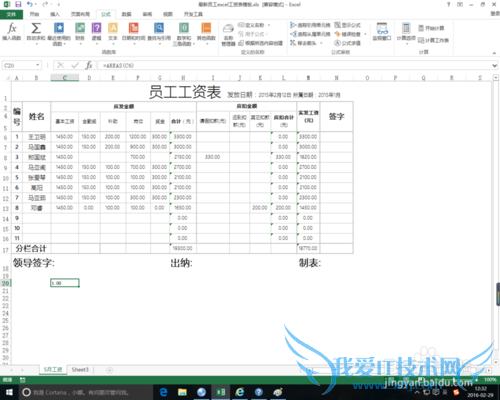This screenshot has height=400, width=500.
Task: Open Excel Help question mark icon
Action: tap(448, 4)
